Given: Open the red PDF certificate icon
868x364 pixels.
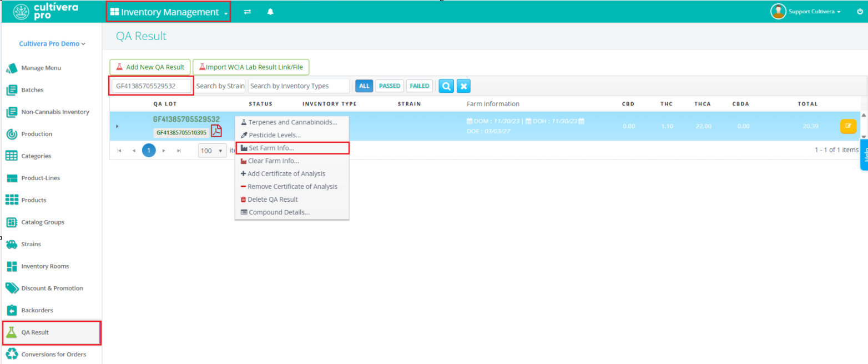Looking at the screenshot, I should pyautogui.click(x=216, y=131).
